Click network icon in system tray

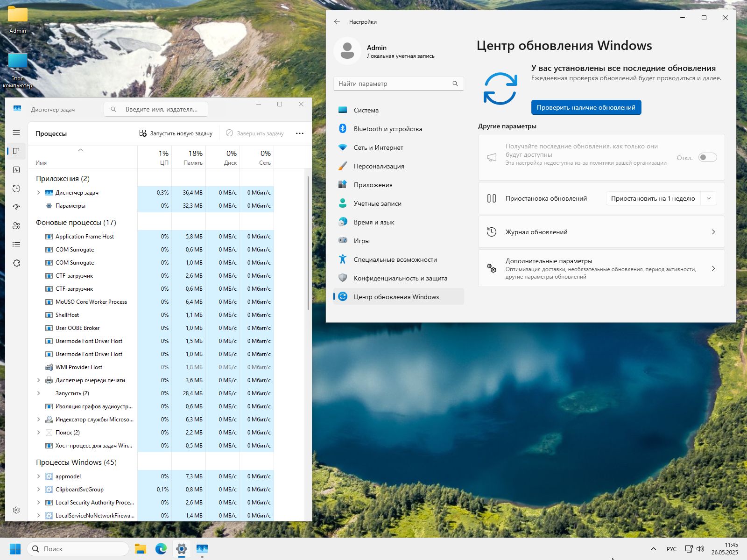pyautogui.click(x=689, y=549)
